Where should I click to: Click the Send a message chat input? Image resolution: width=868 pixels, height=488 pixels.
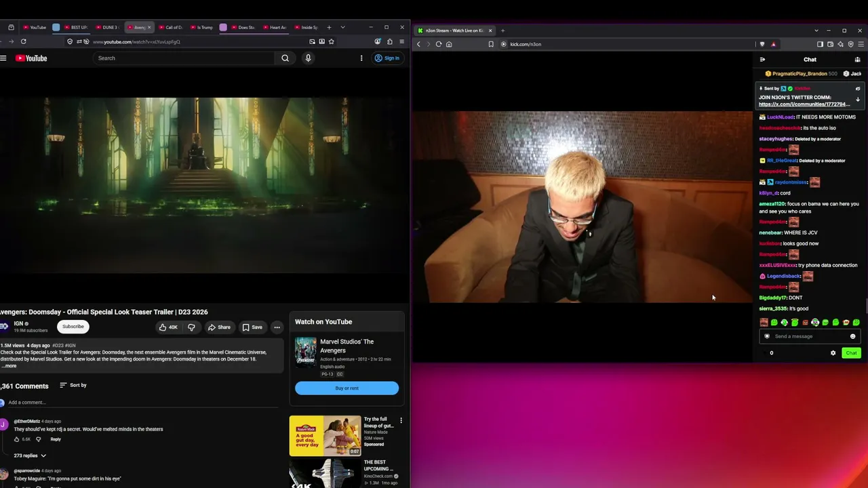click(x=810, y=336)
